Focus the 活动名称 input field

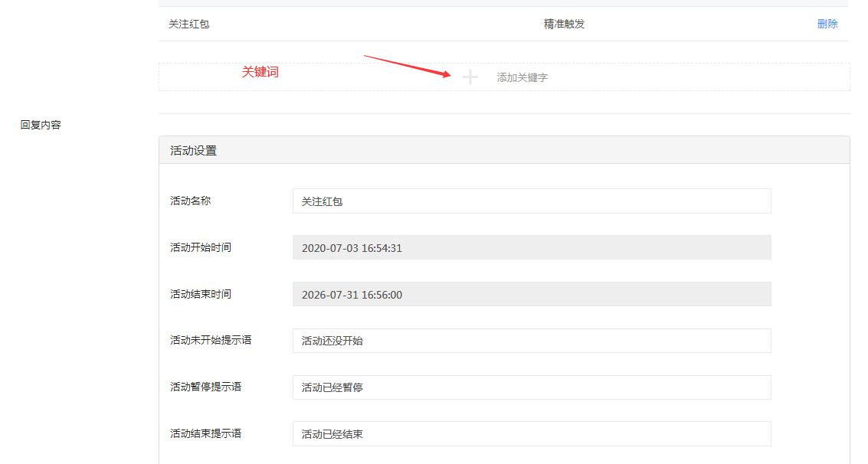pyautogui.click(x=531, y=201)
